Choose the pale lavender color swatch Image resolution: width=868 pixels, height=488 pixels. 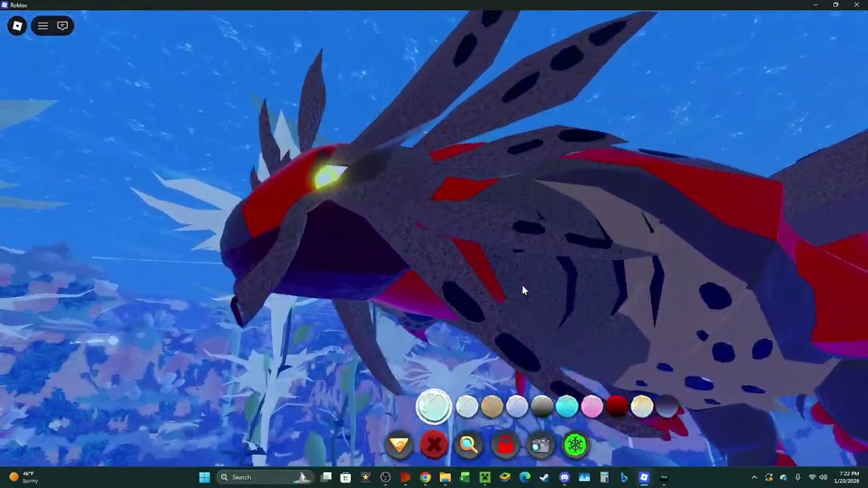tap(517, 406)
